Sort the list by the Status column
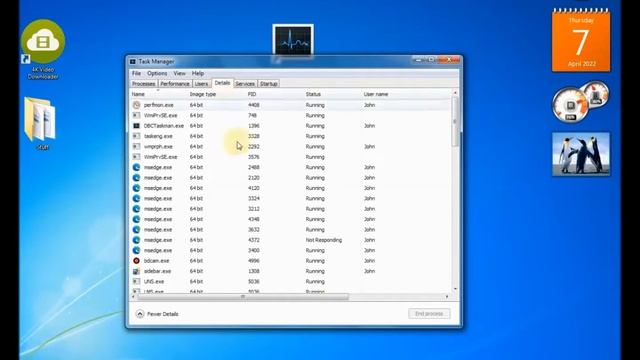This screenshot has width=640, height=360. click(x=333, y=94)
